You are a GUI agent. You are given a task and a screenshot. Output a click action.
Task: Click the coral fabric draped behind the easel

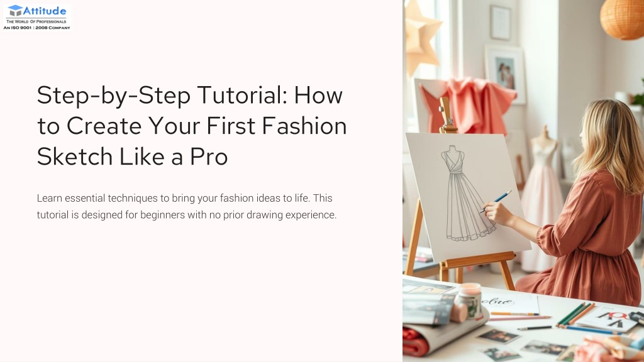click(x=468, y=106)
